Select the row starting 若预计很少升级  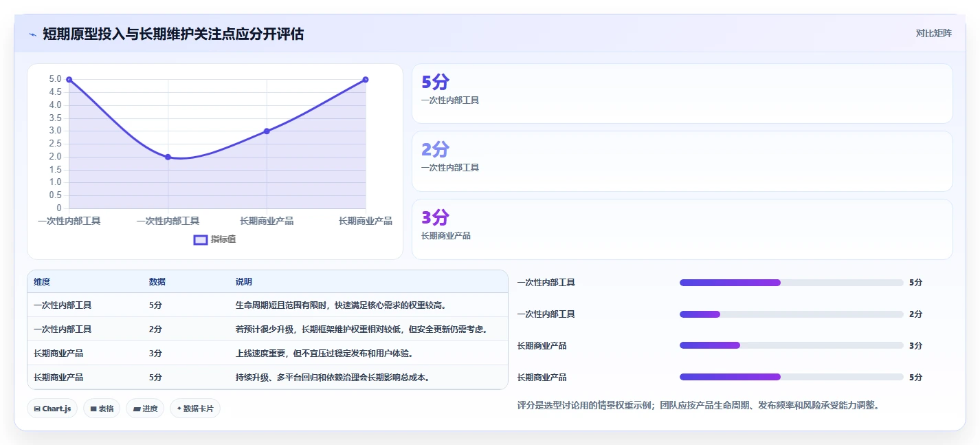click(267, 329)
